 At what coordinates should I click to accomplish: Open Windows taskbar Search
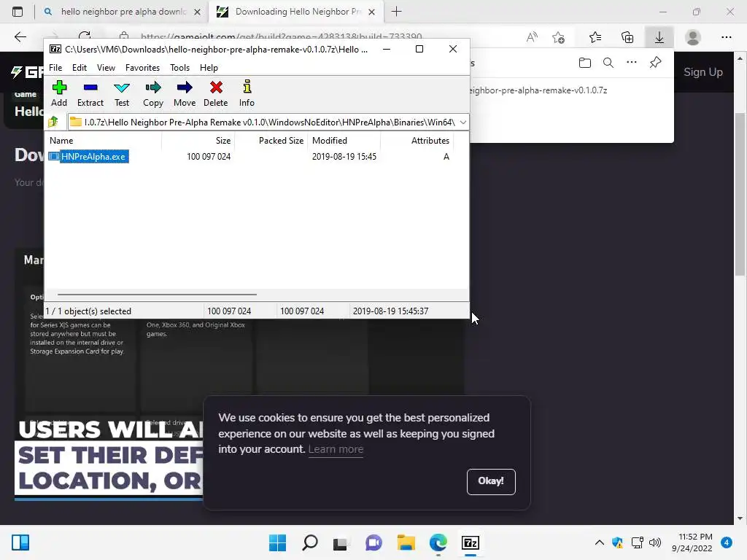(309, 542)
